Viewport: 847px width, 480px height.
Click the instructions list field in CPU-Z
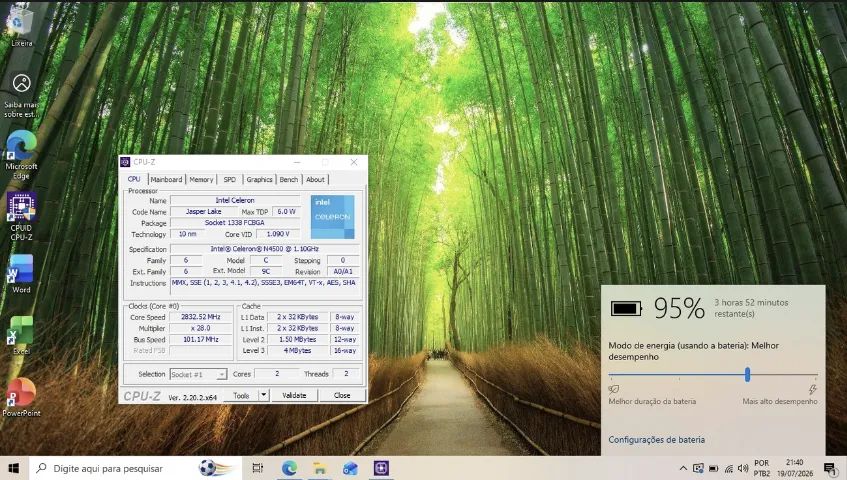(265, 287)
